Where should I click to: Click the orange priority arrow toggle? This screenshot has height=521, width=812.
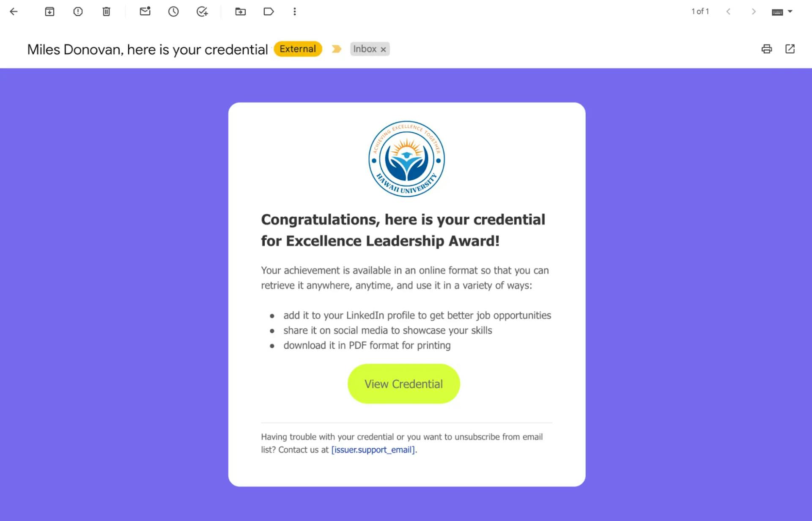pyautogui.click(x=336, y=49)
